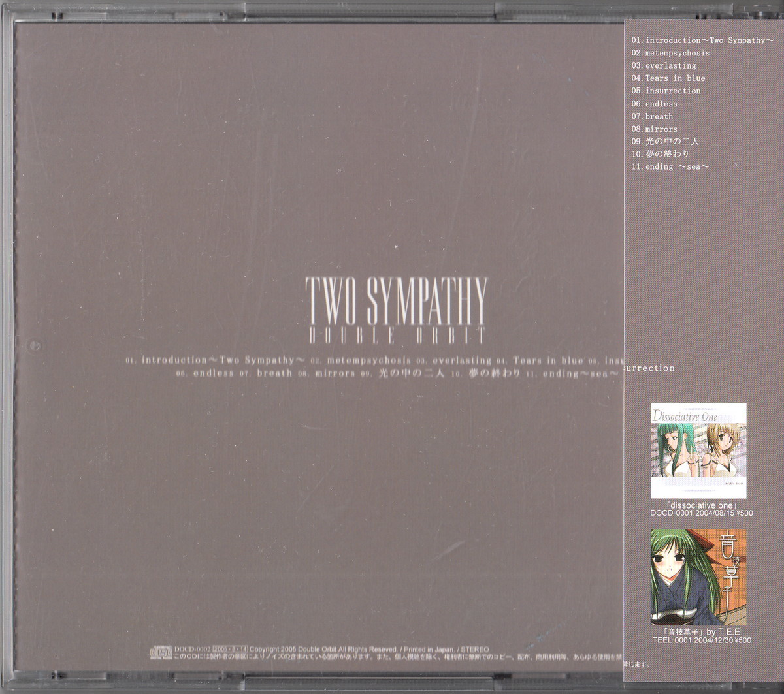Select '11.ending ～sea～' in the obi strip list

click(670, 166)
